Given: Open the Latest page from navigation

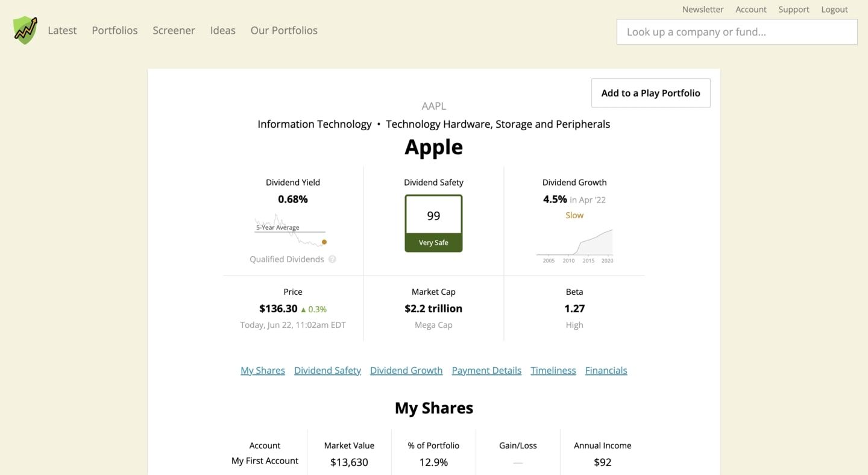Looking at the screenshot, I should pyautogui.click(x=62, y=30).
